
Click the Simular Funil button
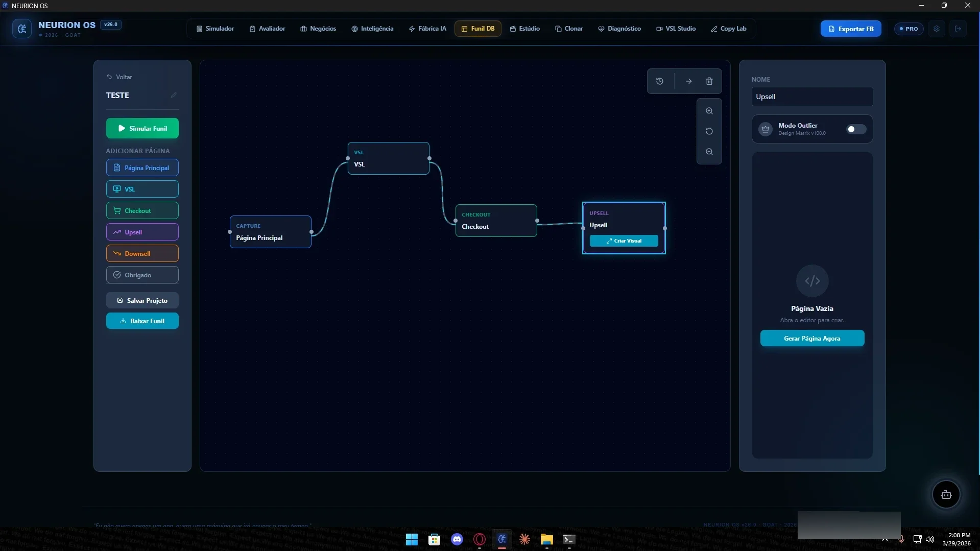pyautogui.click(x=142, y=128)
